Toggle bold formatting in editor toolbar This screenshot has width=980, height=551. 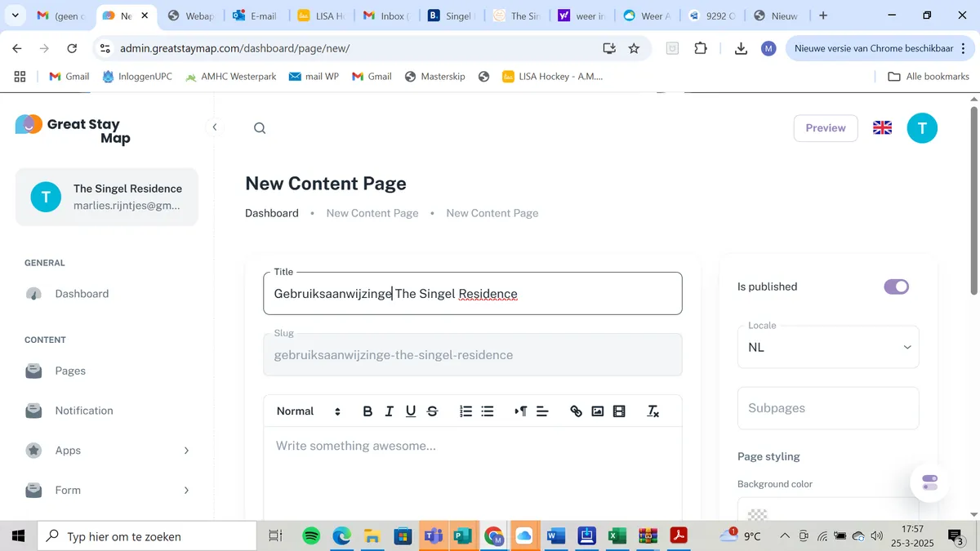(x=367, y=411)
